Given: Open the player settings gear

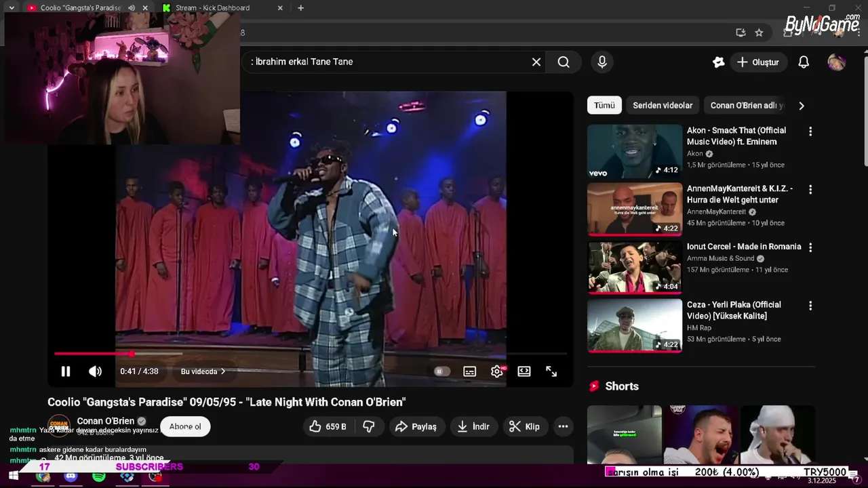Looking at the screenshot, I should tap(497, 371).
